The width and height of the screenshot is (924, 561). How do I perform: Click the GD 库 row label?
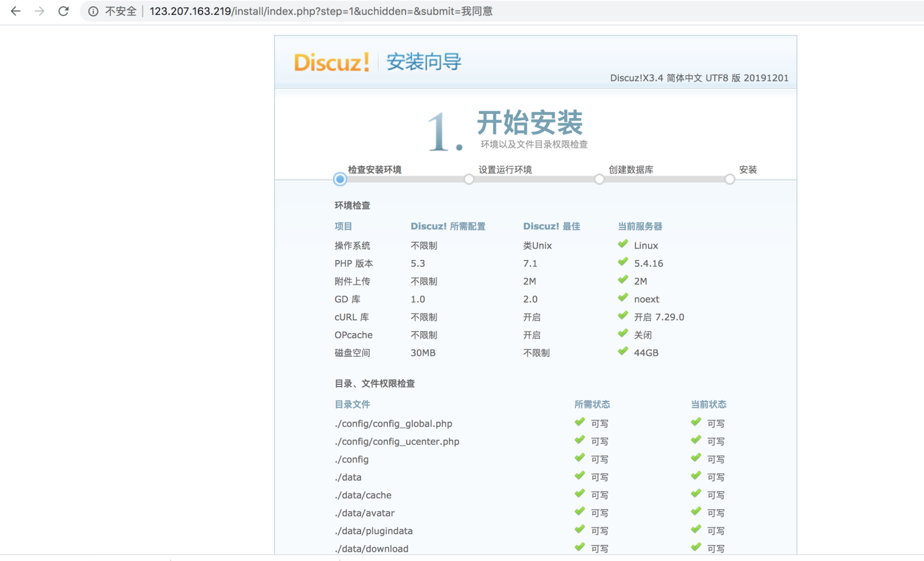(x=347, y=299)
